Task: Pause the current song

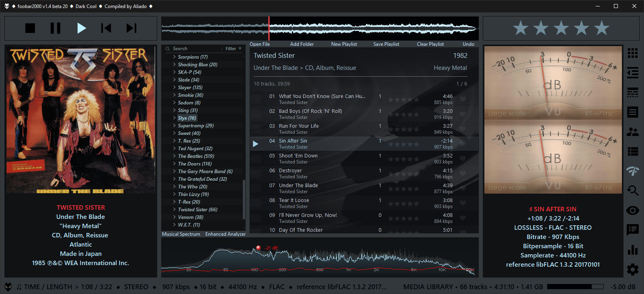Action: click(x=55, y=28)
